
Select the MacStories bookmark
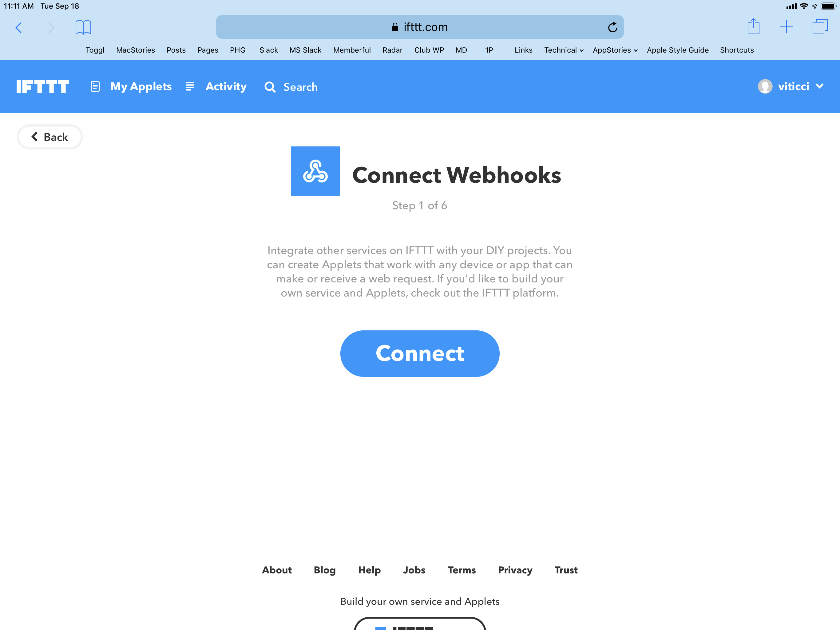136,50
